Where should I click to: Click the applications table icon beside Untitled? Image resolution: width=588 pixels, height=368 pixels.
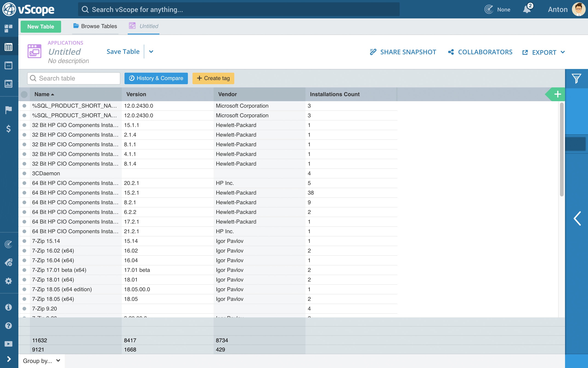[x=34, y=51]
